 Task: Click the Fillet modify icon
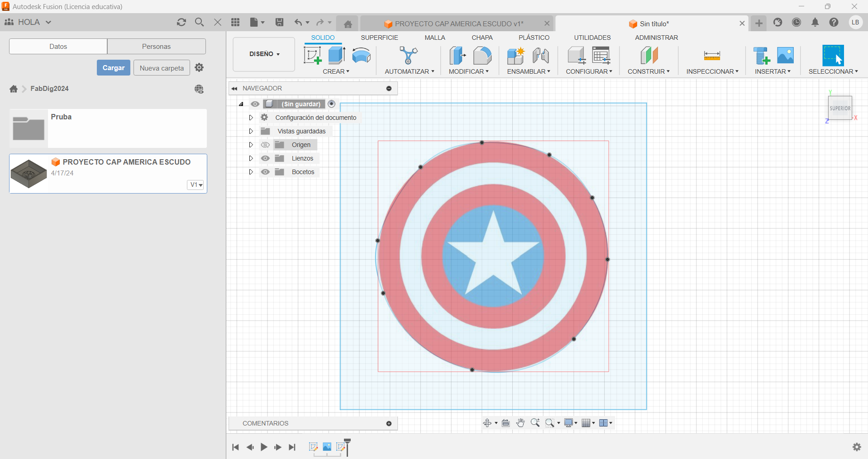[x=482, y=56]
